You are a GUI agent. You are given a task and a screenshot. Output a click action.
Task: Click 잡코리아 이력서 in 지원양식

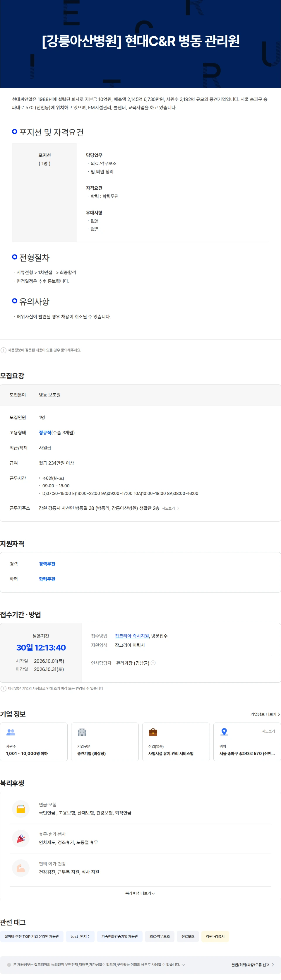pos(130,645)
